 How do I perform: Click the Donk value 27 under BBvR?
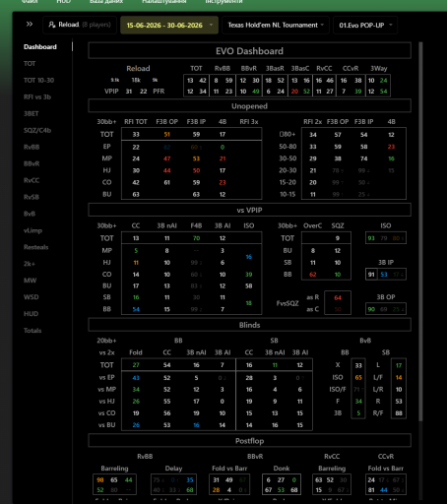click(x=281, y=480)
